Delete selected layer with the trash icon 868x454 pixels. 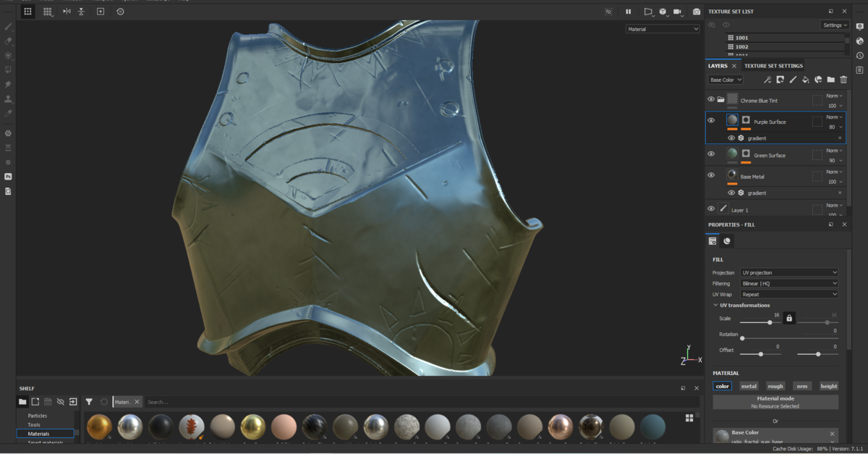click(843, 80)
